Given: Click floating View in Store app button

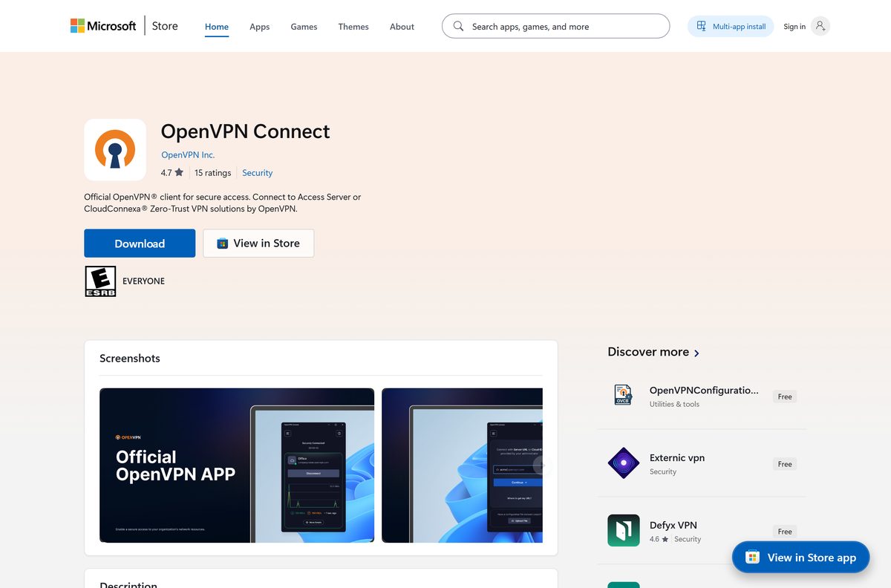Looking at the screenshot, I should (x=800, y=558).
